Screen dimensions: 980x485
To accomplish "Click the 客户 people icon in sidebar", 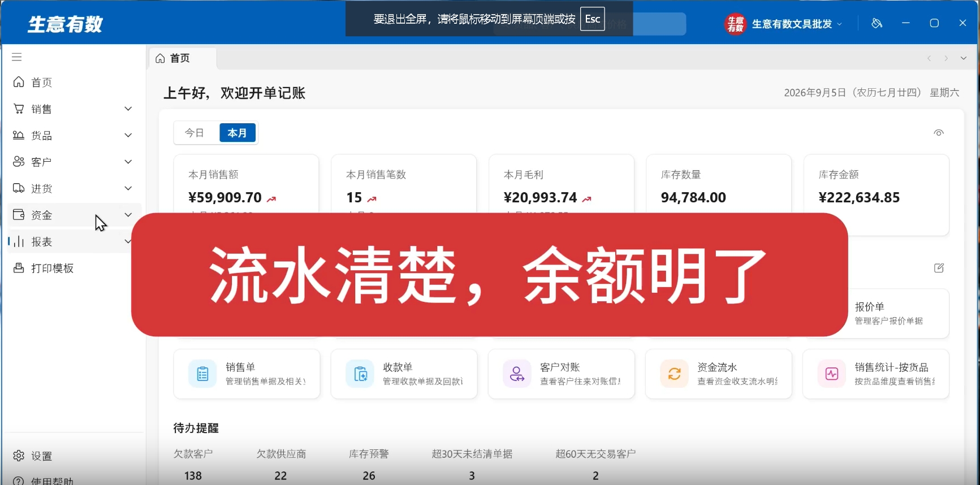I will pos(19,162).
